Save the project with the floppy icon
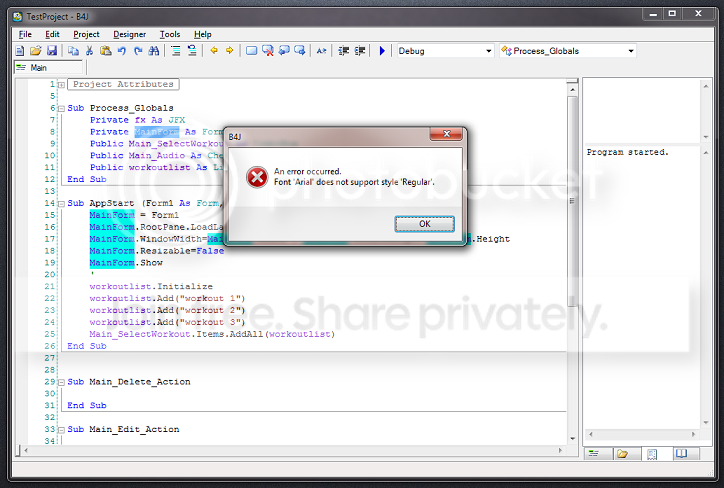The image size is (724, 488). [x=52, y=51]
